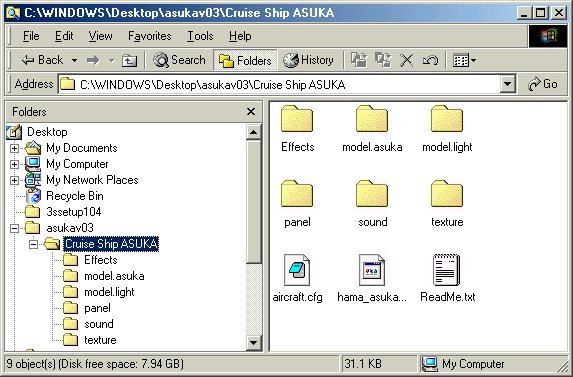Select My Documents icon in tree
The height and width of the screenshot is (377, 573).
point(33,148)
